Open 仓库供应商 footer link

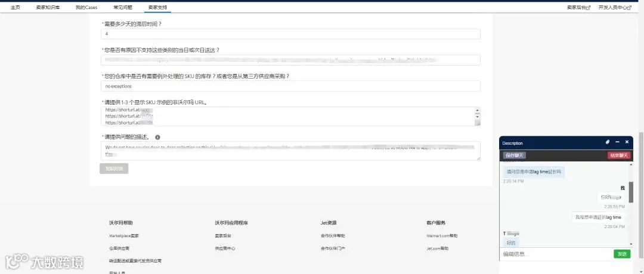(x=119, y=248)
